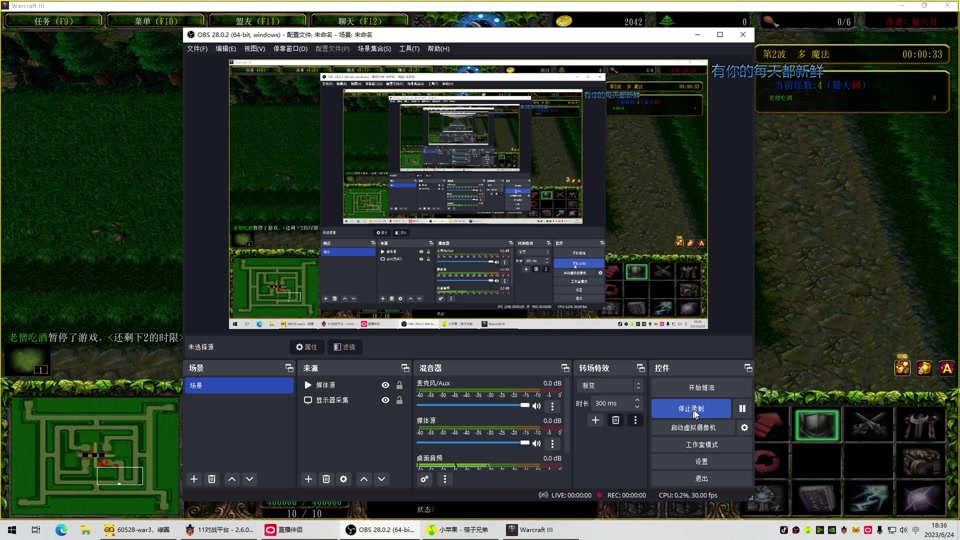Open Windows Start button on taskbar
The width and height of the screenshot is (960, 540).
pyautogui.click(x=12, y=530)
